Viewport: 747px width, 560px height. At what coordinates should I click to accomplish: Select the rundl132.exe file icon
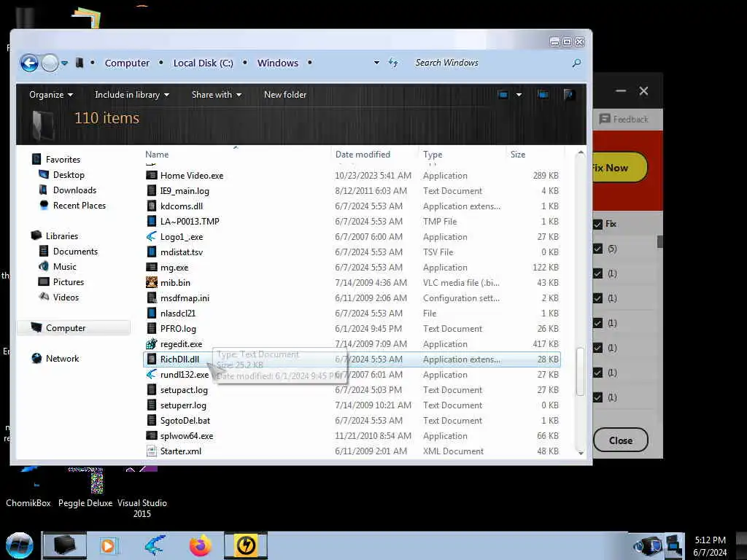click(x=152, y=374)
